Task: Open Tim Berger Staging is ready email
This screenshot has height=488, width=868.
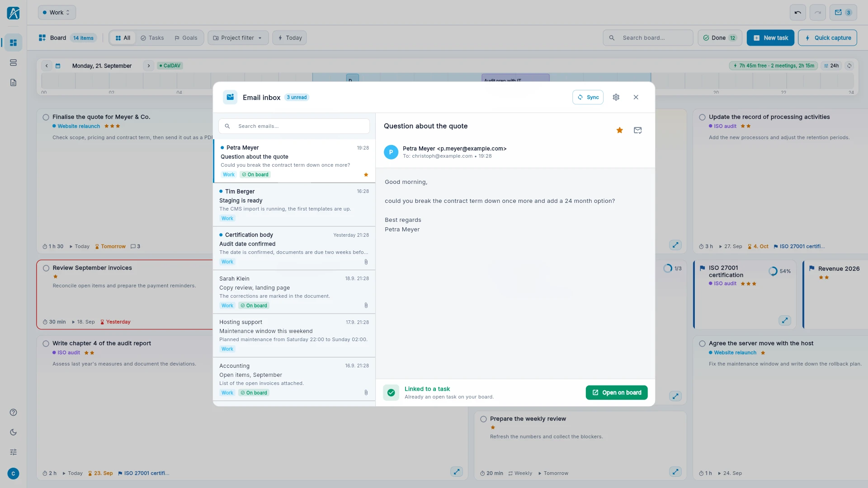Action: click(294, 205)
